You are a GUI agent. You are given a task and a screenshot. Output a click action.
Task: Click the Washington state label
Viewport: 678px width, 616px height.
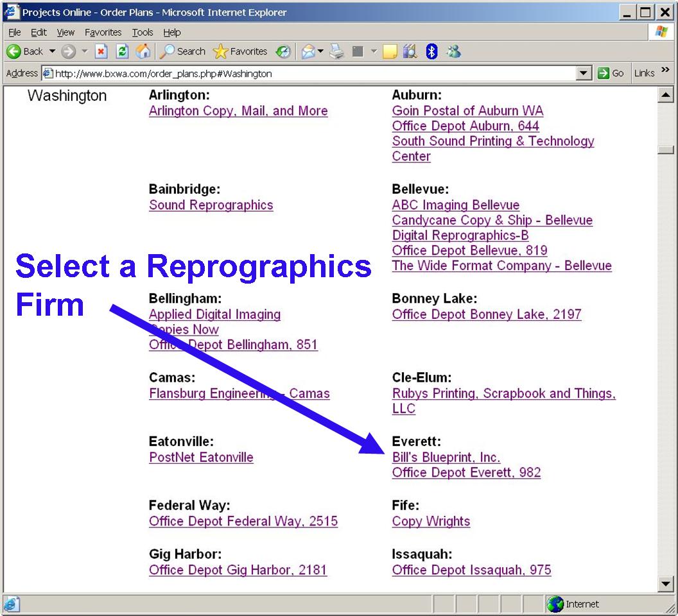pyautogui.click(x=67, y=96)
